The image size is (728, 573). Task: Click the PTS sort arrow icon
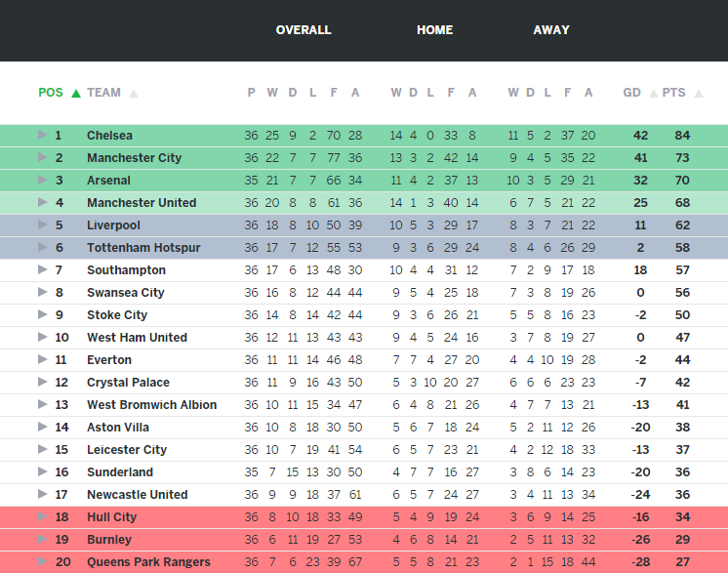click(699, 94)
